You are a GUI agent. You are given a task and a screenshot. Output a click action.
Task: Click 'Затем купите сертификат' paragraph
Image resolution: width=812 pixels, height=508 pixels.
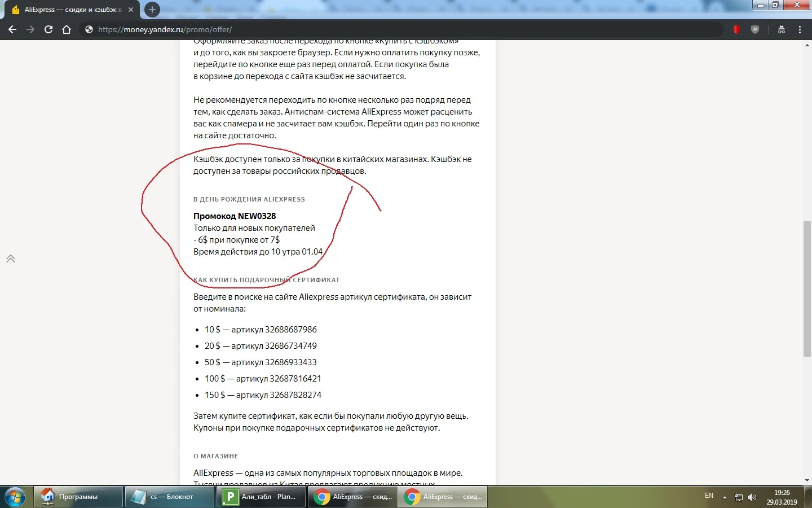[331, 422]
